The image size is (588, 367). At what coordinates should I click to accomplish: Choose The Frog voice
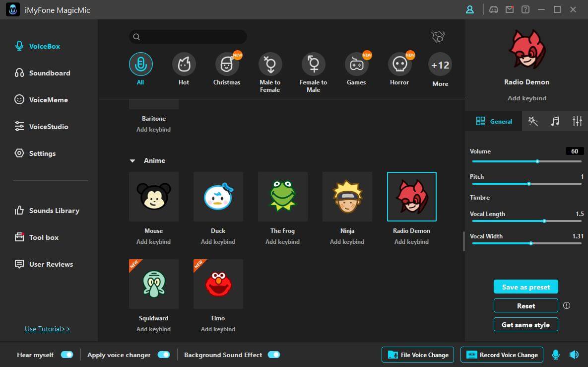point(283,197)
